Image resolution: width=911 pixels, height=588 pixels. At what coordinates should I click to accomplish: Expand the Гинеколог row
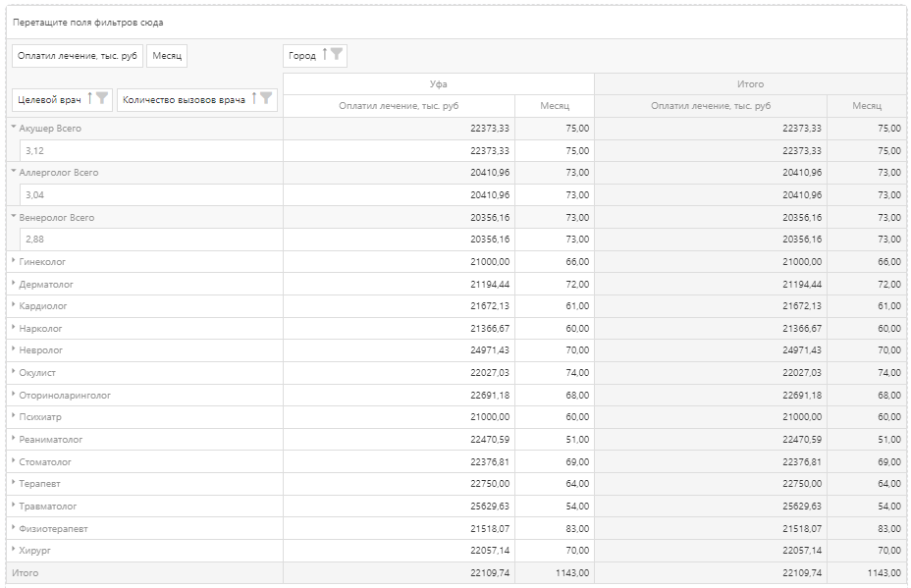point(14,261)
